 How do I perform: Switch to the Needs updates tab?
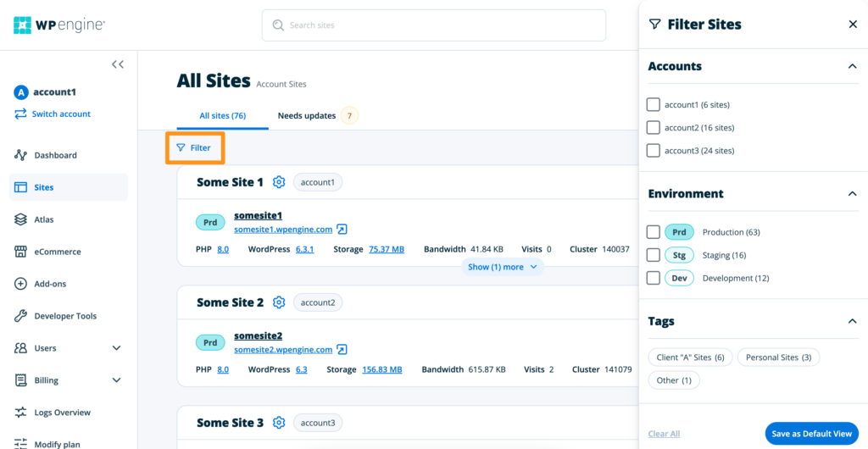coord(307,116)
